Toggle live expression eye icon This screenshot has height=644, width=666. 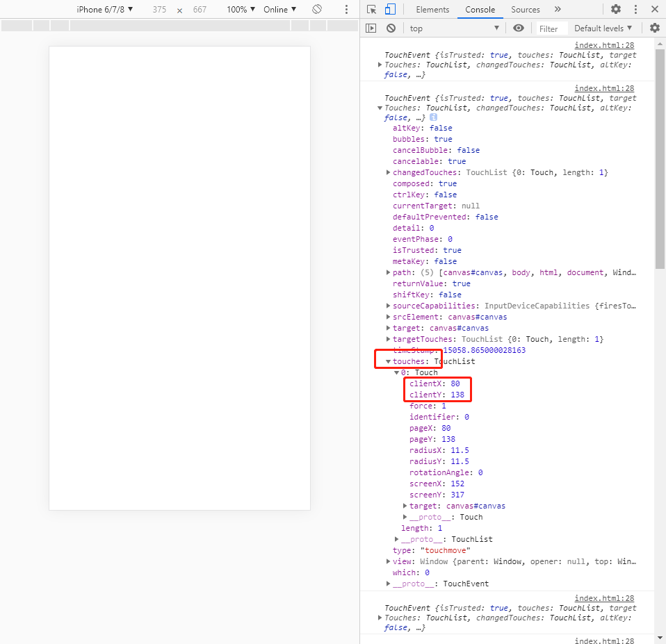point(519,28)
